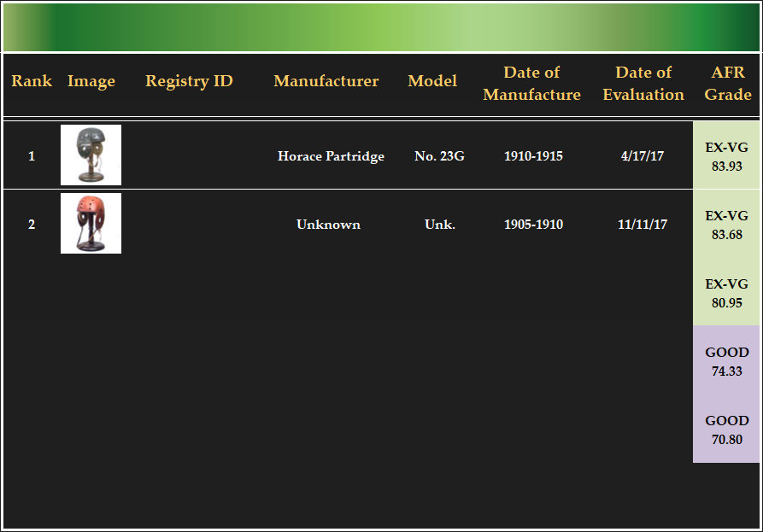Click the GOOD 74.33 grade cell
The image size is (763, 532).
tap(726, 361)
